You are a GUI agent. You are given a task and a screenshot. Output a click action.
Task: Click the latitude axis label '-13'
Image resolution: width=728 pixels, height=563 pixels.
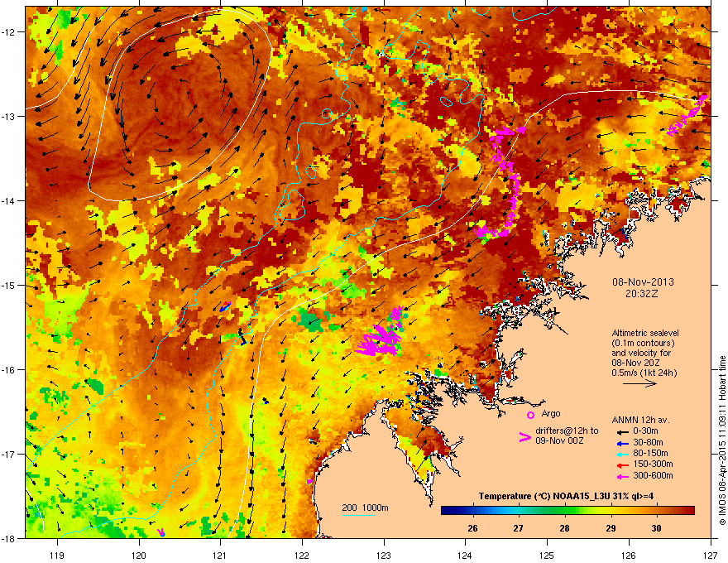[9, 117]
